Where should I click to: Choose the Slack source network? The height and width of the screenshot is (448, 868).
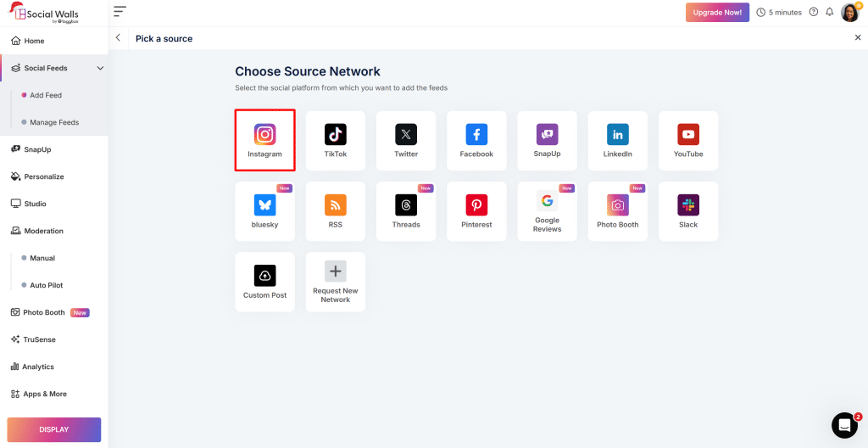tap(688, 211)
